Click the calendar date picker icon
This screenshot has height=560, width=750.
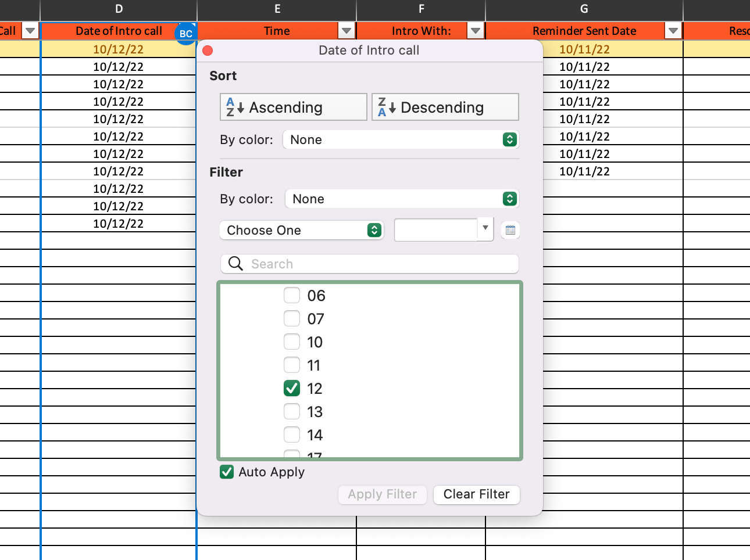click(x=510, y=230)
